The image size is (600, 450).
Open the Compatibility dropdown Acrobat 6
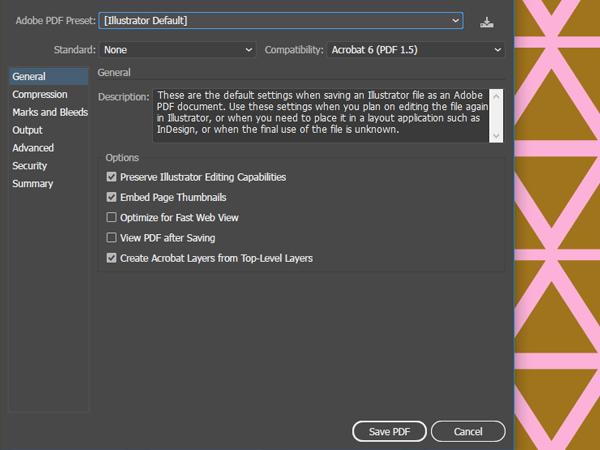(416, 50)
